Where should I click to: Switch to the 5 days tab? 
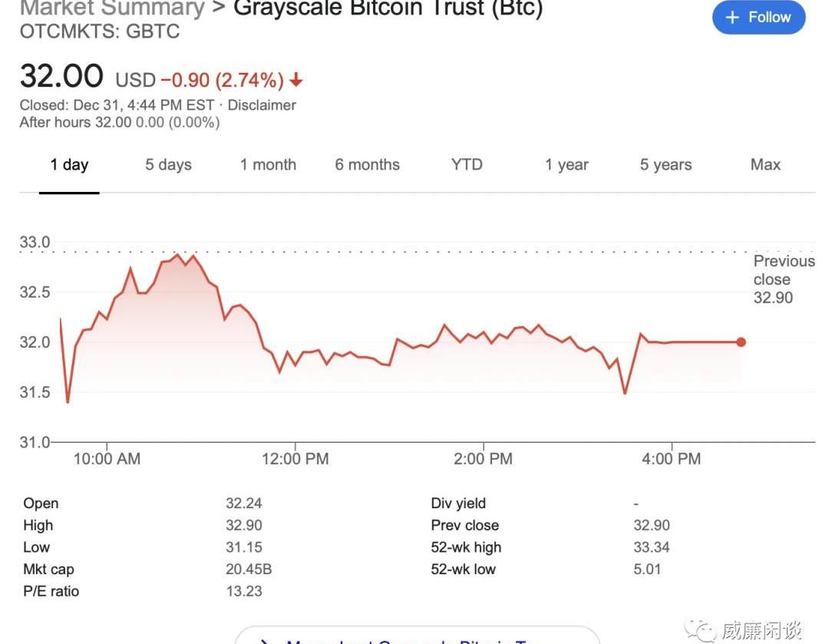pos(168,165)
